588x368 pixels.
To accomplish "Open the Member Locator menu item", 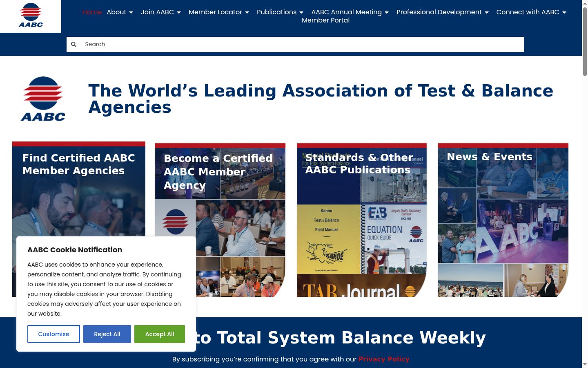I will (x=215, y=12).
